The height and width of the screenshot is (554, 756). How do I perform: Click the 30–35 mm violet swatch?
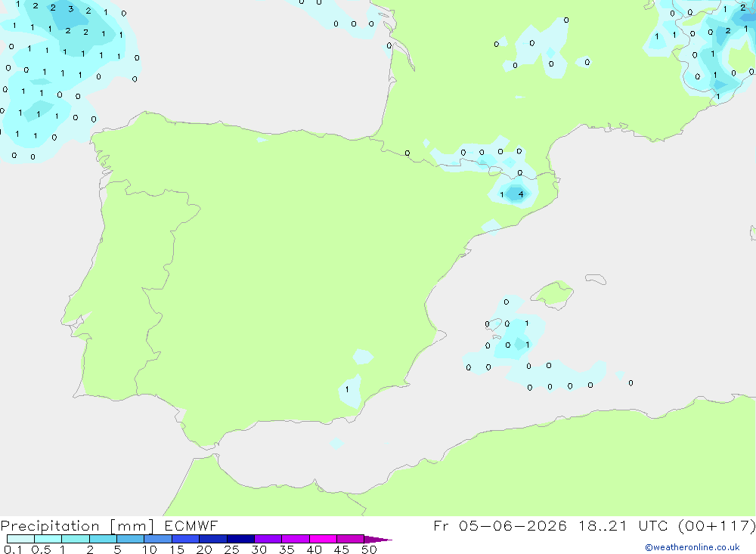tap(268, 539)
